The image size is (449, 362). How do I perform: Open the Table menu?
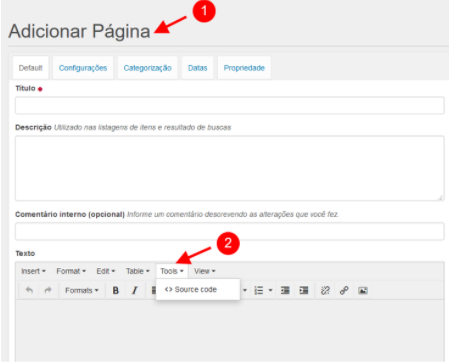point(138,271)
